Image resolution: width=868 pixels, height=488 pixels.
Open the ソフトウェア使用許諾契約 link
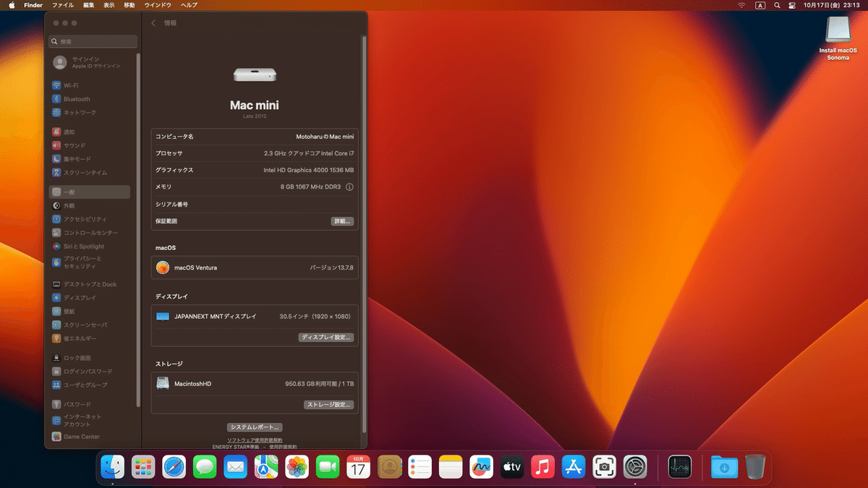(255, 440)
